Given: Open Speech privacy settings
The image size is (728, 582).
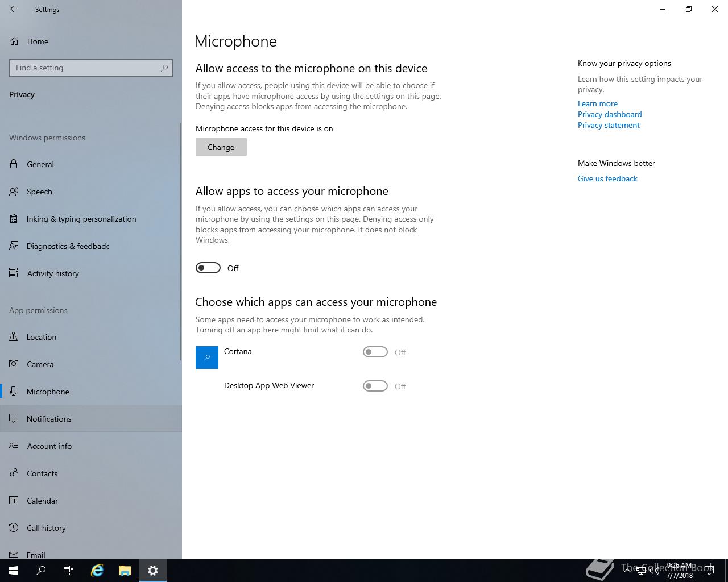Looking at the screenshot, I should click(91, 192).
